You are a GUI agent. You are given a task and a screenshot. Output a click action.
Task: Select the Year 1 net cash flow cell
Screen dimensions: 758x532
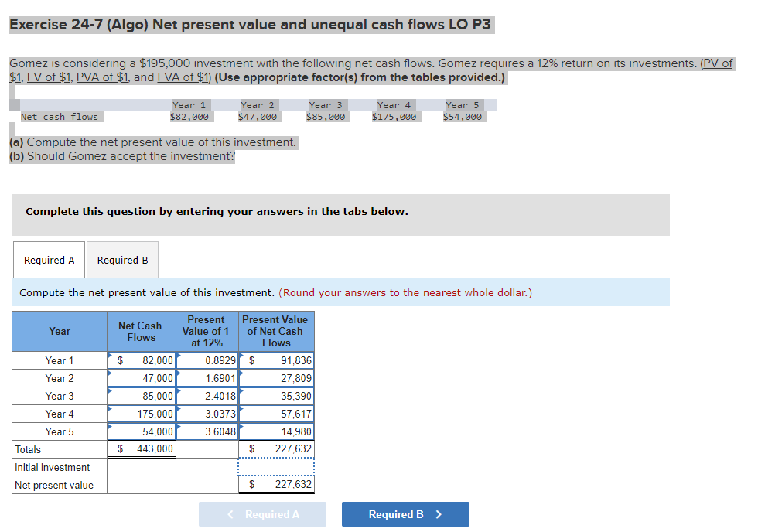[142, 360]
